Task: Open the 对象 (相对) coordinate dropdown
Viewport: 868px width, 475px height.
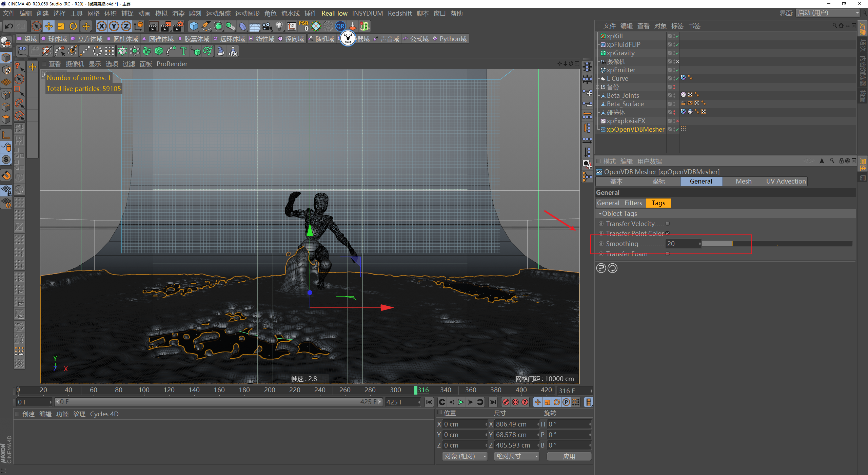Action: click(x=464, y=456)
